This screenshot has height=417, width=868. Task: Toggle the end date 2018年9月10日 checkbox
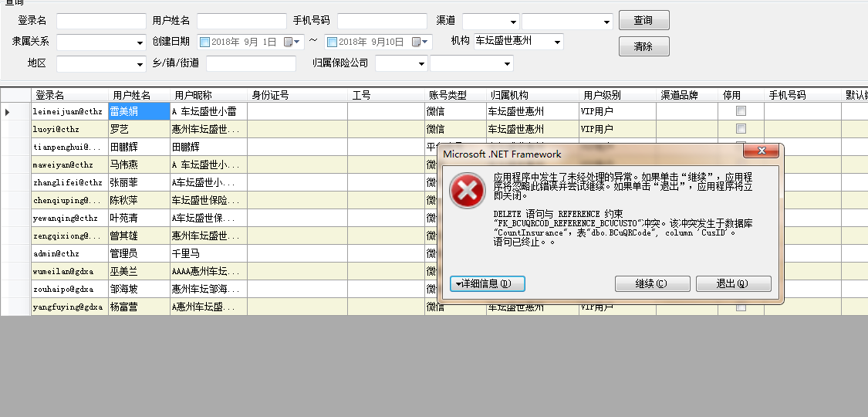coord(332,42)
